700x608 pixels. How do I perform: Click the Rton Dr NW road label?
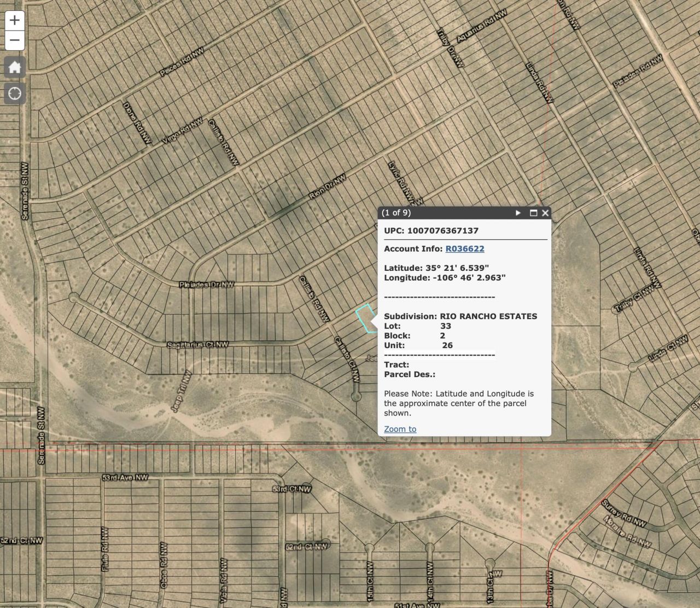click(x=328, y=186)
